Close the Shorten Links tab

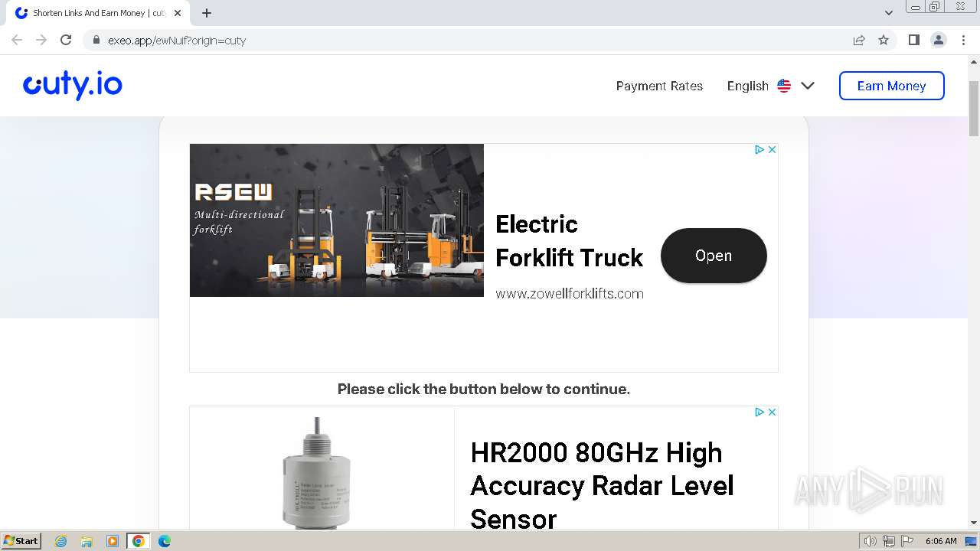coord(178,13)
